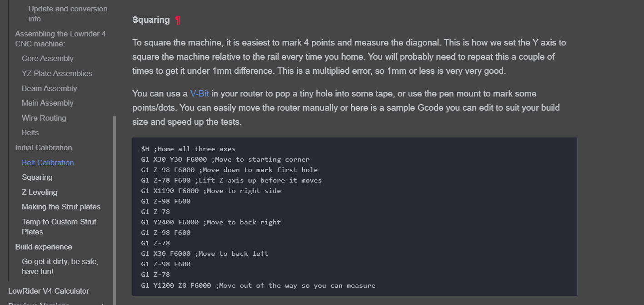Click the pilcrow anchor beside Squaring heading

point(178,20)
